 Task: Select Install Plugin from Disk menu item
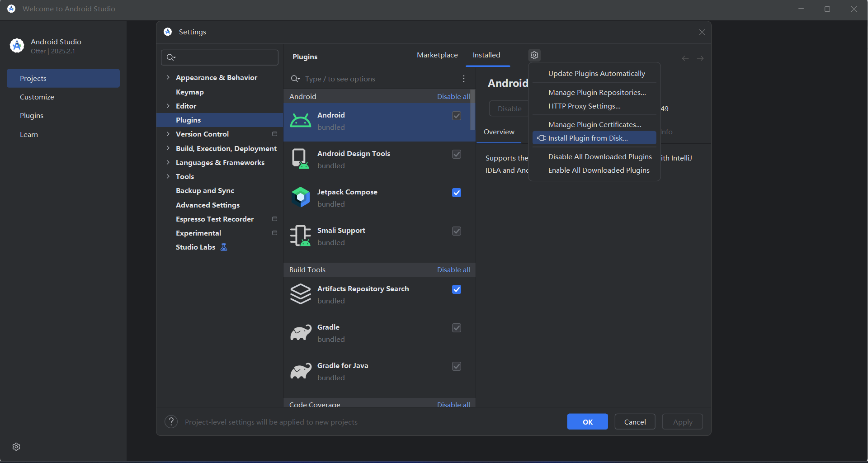coord(588,138)
